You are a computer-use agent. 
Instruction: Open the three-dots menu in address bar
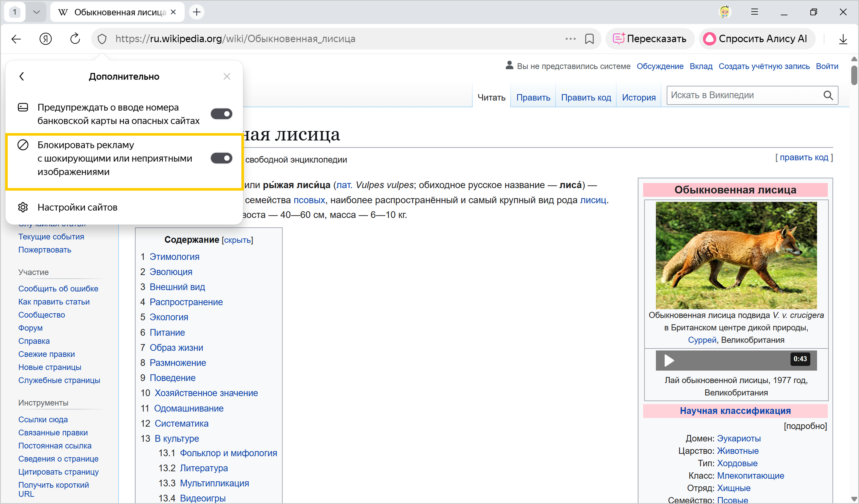point(570,39)
